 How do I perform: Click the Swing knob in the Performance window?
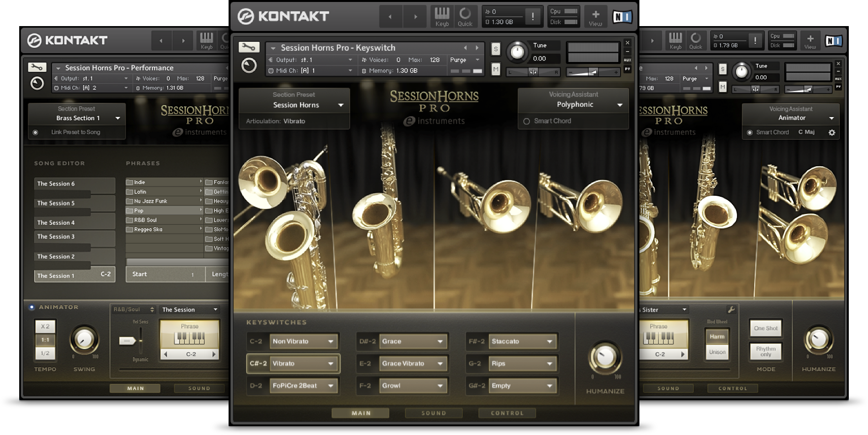click(84, 339)
